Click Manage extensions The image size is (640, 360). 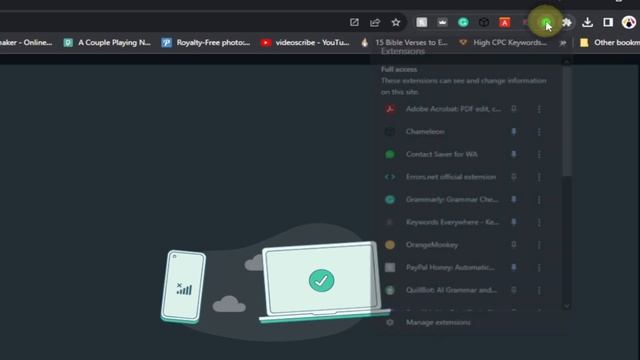pos(438,322)
